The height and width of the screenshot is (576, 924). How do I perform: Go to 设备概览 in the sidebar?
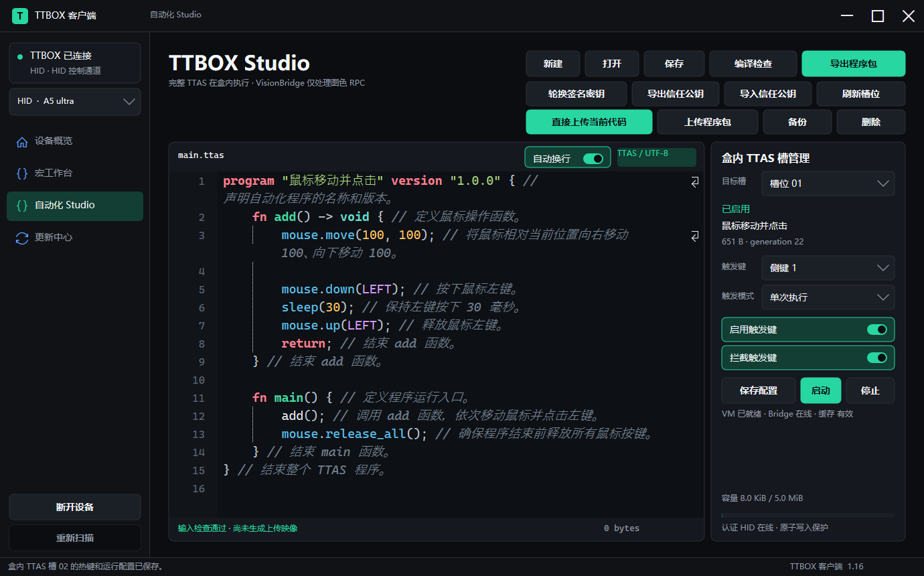point(75,141)
